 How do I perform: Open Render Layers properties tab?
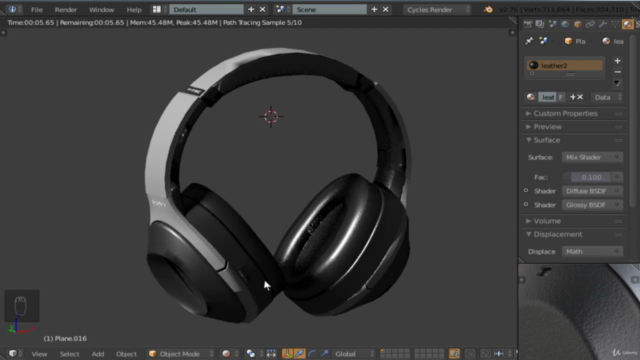click(540, 24)
